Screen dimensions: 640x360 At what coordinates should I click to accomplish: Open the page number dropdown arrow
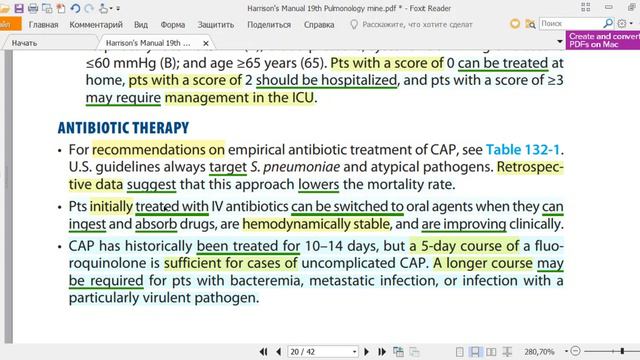tap(354, 351)
